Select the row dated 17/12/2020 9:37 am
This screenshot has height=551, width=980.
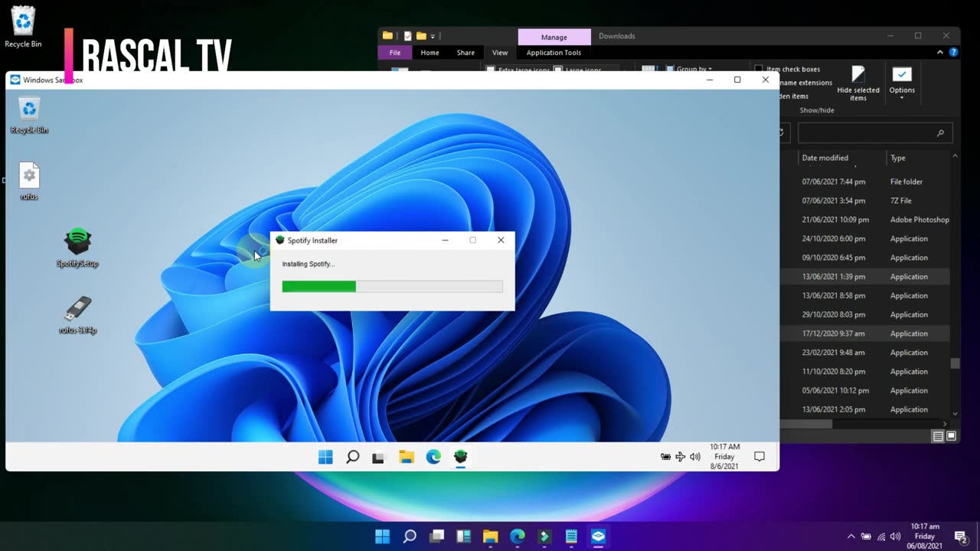pos(865,334)
